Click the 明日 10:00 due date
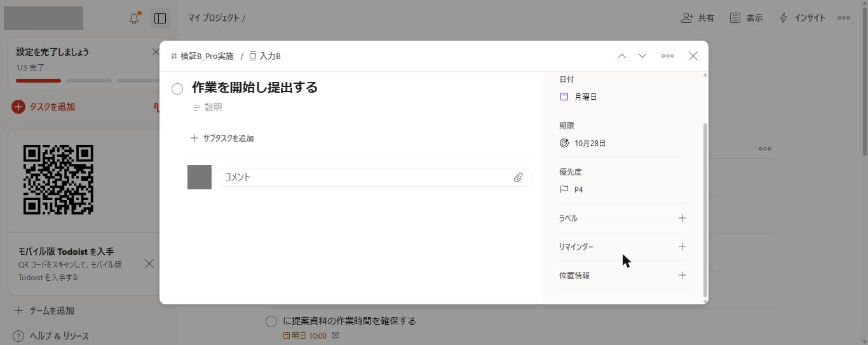The height and width of the screenshot is (345, 868). point(304,335)
